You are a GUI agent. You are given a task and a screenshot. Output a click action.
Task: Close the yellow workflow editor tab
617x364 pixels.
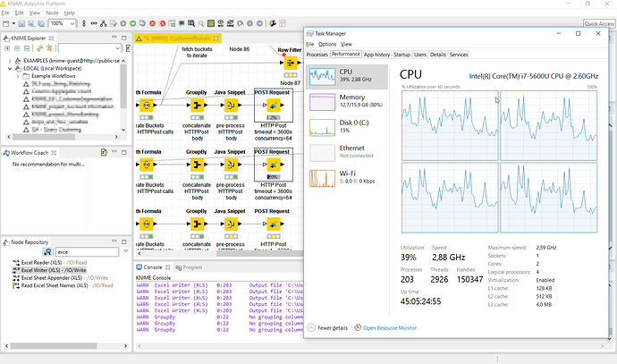[216, 38]
